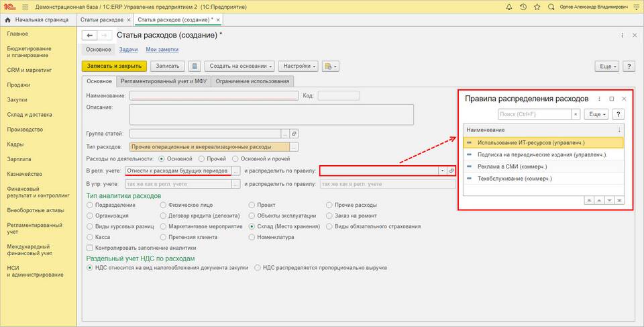Select Прочей activity radio button
The image size is (644, 327).
pyautogui.click(x=201, y=158)
